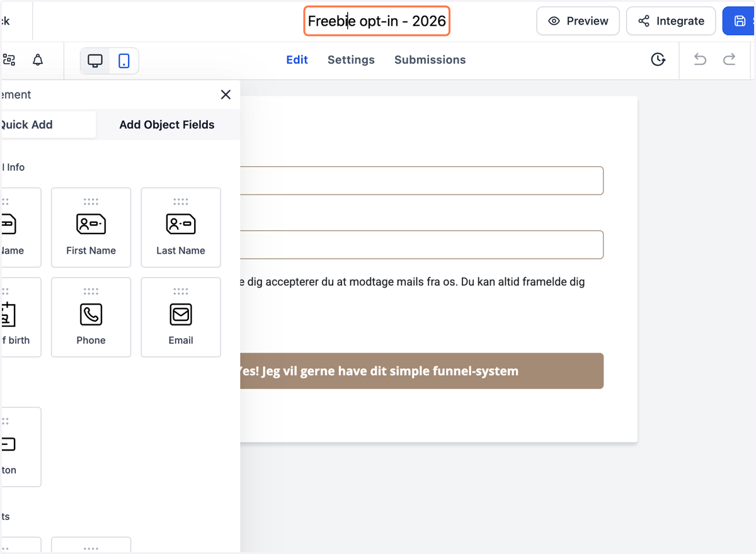Open the Submissions tab

(x=430, y=60)
